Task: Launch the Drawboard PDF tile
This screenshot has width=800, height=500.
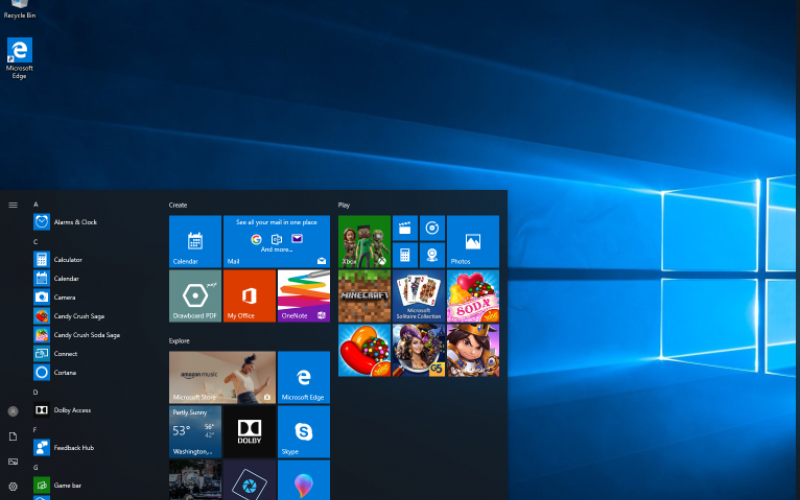Action: [195, 295]
